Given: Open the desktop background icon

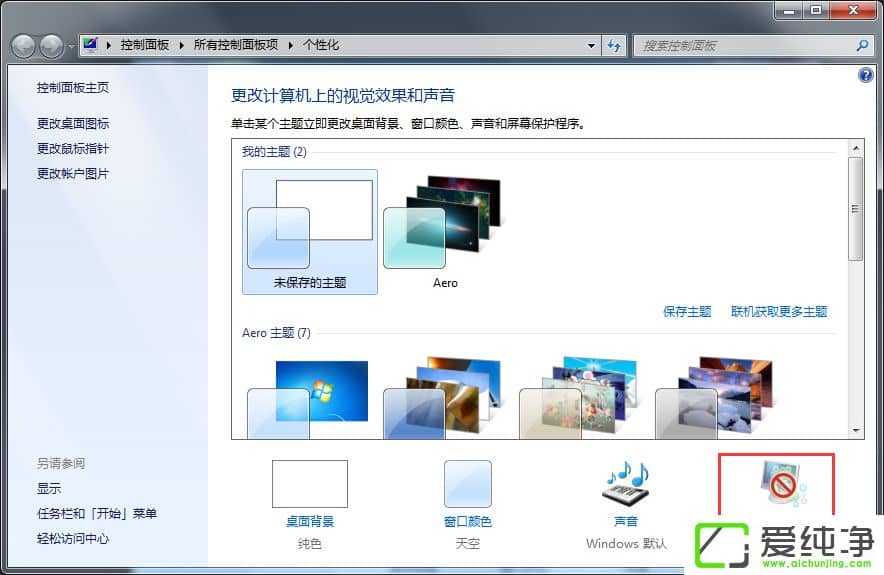Looking at the screenshot, I should [309, 484].
